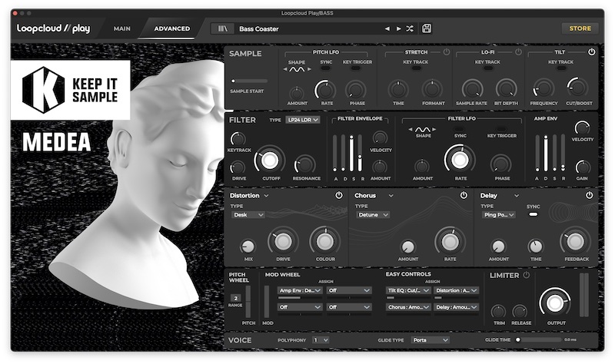Expand the Distortion type Desk dropdown

coord(248,215)
